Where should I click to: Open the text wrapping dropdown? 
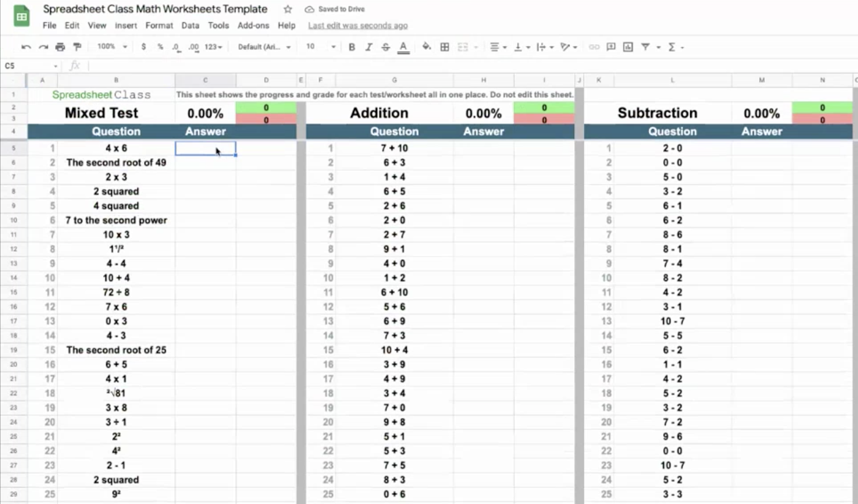(x=545, y=47)
